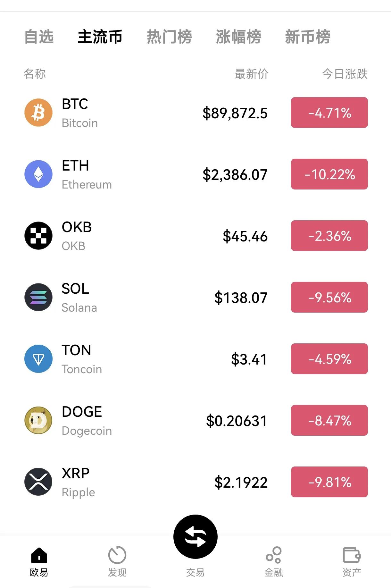Tap the OKB checkered logo icon
This screenshot has height=588, width=391.
pos(38,236)
